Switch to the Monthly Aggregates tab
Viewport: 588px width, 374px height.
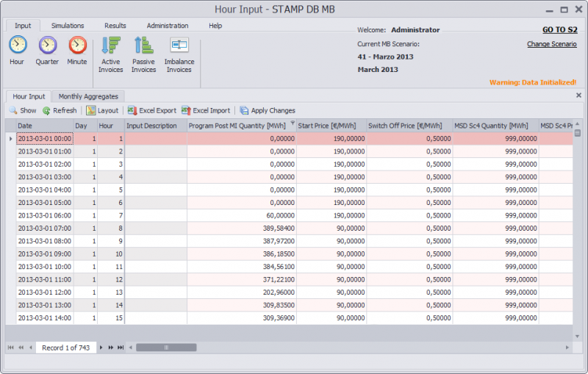88,96
